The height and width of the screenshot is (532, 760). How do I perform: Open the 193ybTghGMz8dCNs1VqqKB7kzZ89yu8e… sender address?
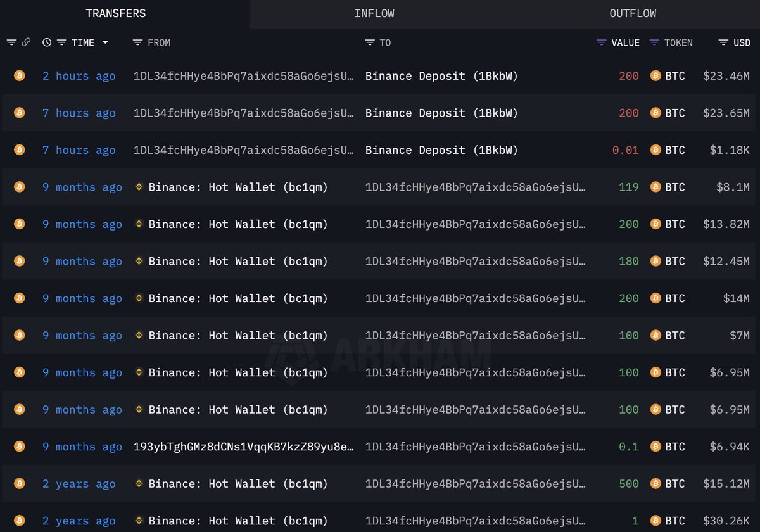[x=244, y=446]
